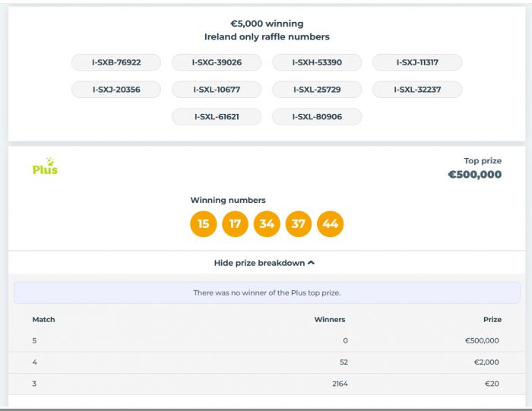532x411 pixels.
Task: Click winning number ball 15
Action: 203,224
